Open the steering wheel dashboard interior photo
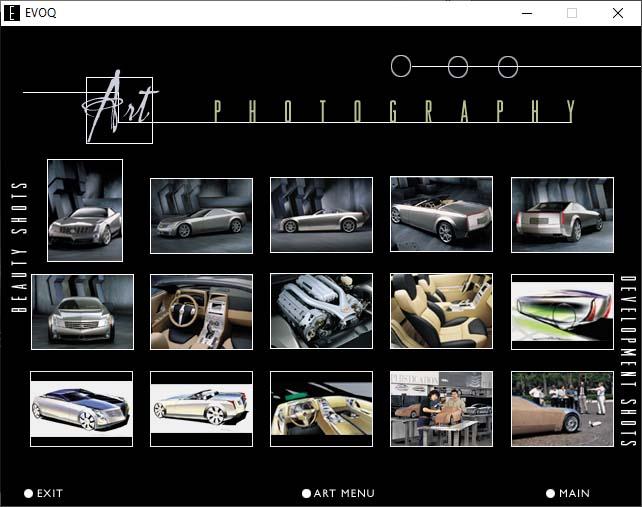Viewport: 642px width, 507px height. tap(201, 312)
